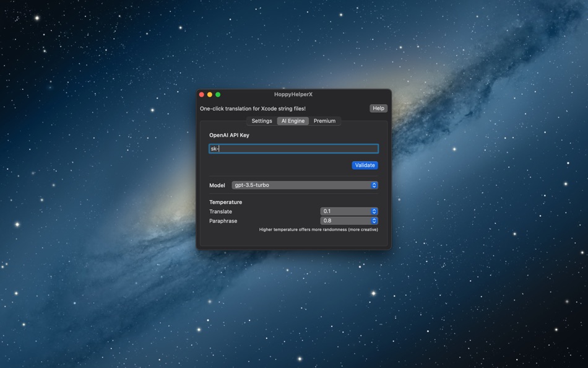Expand the Translate temperature dropdown
588x368 pixels.
coord(348,211)
